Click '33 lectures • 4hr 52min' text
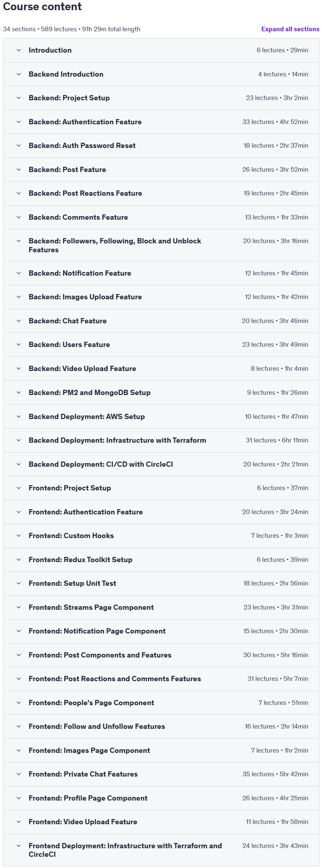322x868 pixels. point(275,122)
